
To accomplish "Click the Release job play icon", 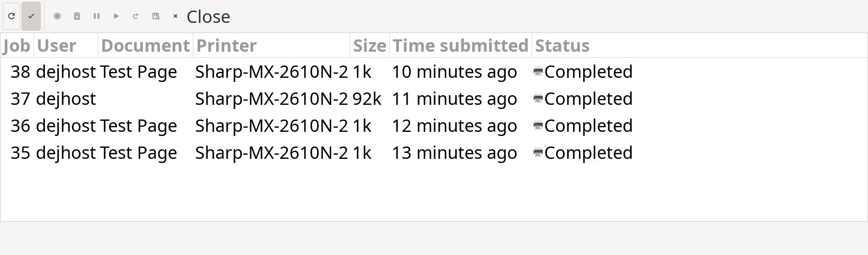I will [x=116, y=16].
